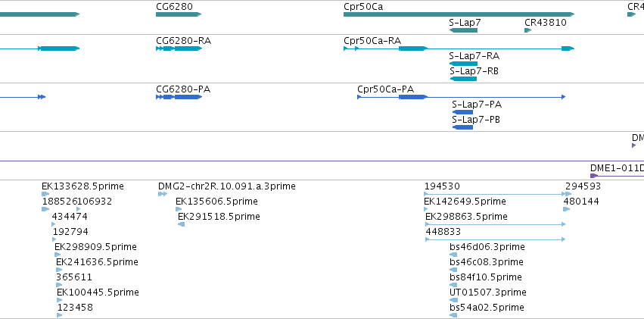The image size is (644, 319).
Task: Click DMG2-chr2R.10.091.a.3prime feature
Action: [x=163, y=194]
